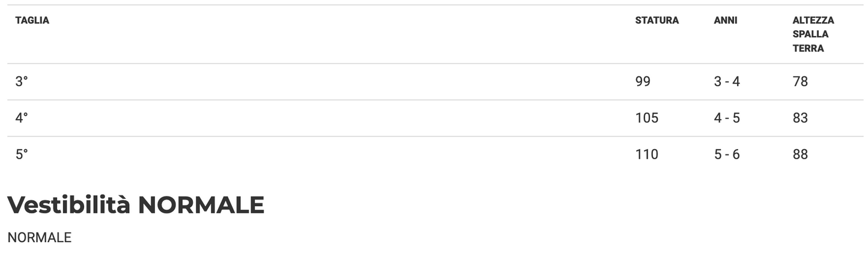This screenshot has height=256, width=868.
Task: Pick the 4 - 5 age range cell
Action: pyautogui.click(x=726, y=118)
